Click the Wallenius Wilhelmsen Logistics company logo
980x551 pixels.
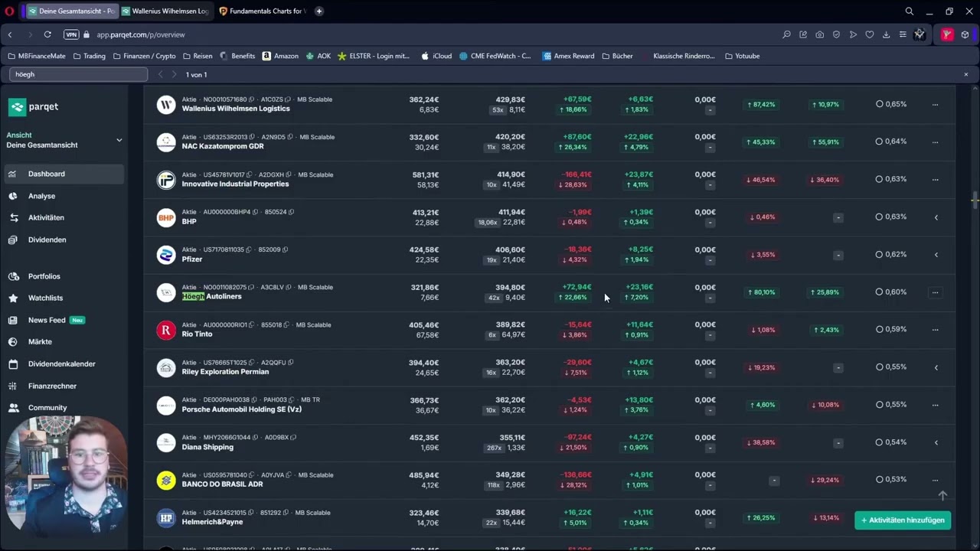point(166,104)
